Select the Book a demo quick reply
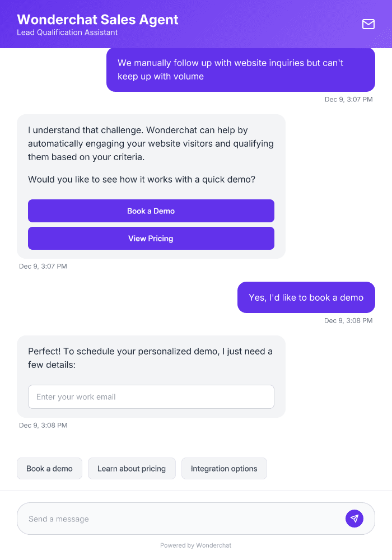Image resolution: width=392 pixels, height=560 pixels. 49,468
